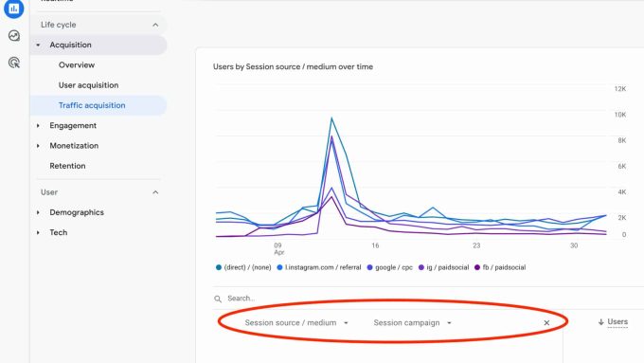644x363 pixels.
Task: Click chart title 'Users by Session source / medium over time'
Action: click(x=293, y=66)
